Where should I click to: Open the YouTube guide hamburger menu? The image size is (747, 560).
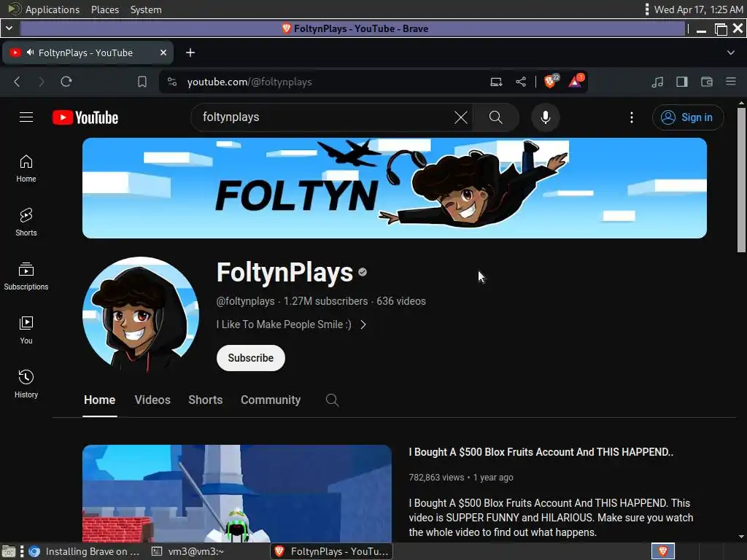pyautogui.click(x=26, y=117)
